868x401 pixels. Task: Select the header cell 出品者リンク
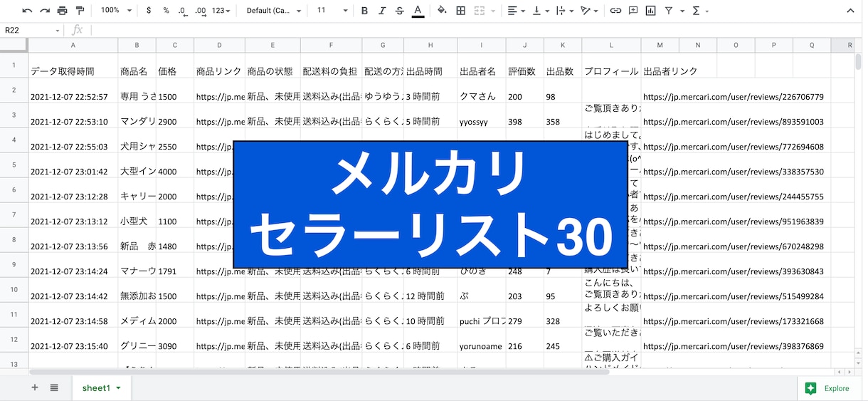click(x=670, y=71)
